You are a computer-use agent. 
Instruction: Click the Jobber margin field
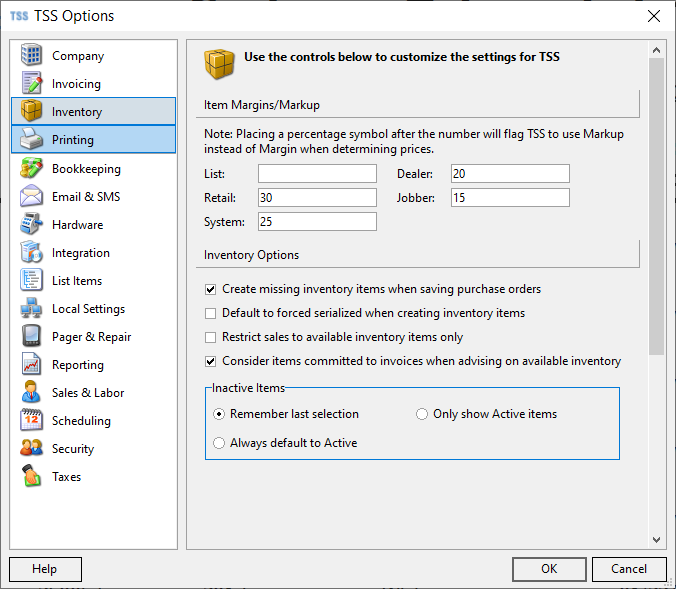[510, 197]
